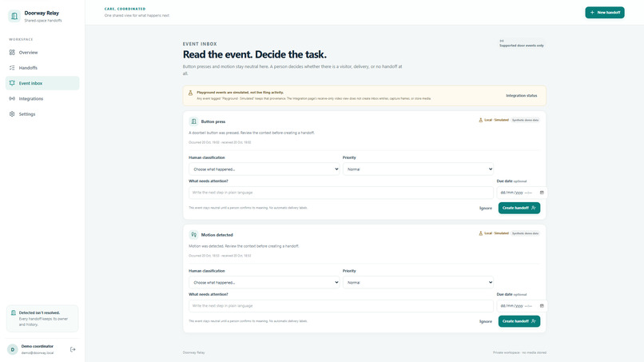Click the due date field for Button press

click(522, 193)
